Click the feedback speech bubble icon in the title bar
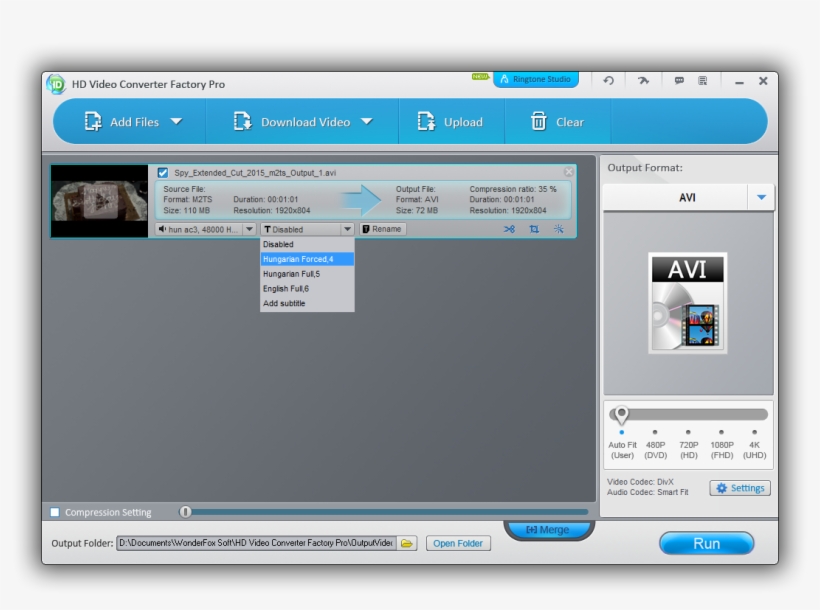Image resolution: width=820 pixels, height=610 pixels. (x=679, y=81)
